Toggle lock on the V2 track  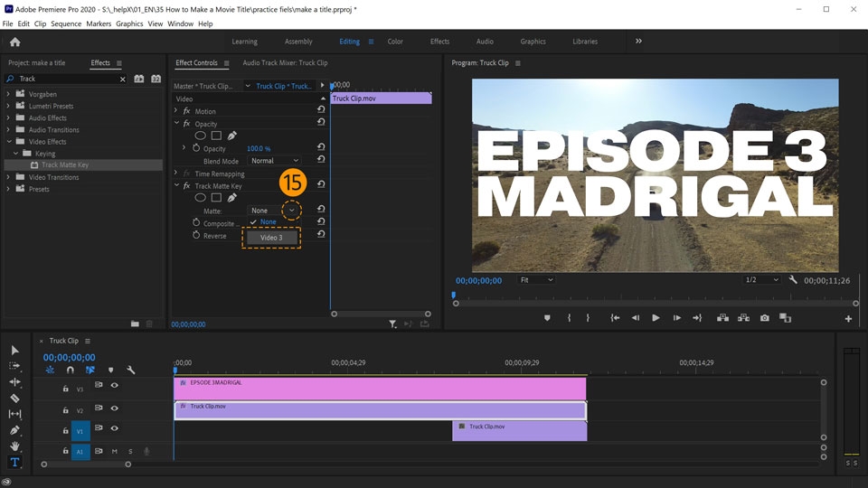(x=65, y=409)
